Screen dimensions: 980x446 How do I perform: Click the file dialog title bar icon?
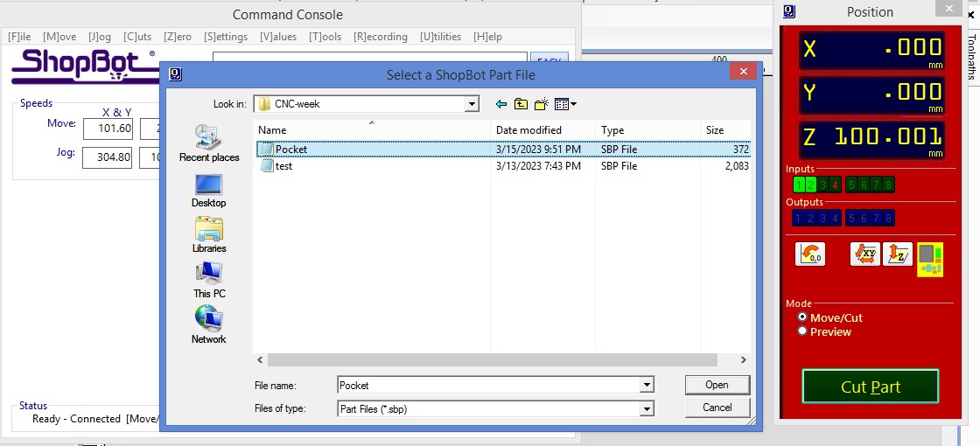point(176,74)
